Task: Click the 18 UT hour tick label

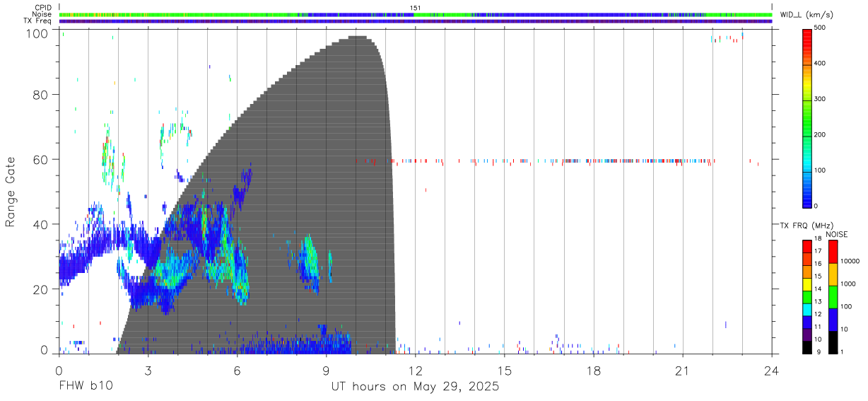Action: pos(594,369)
